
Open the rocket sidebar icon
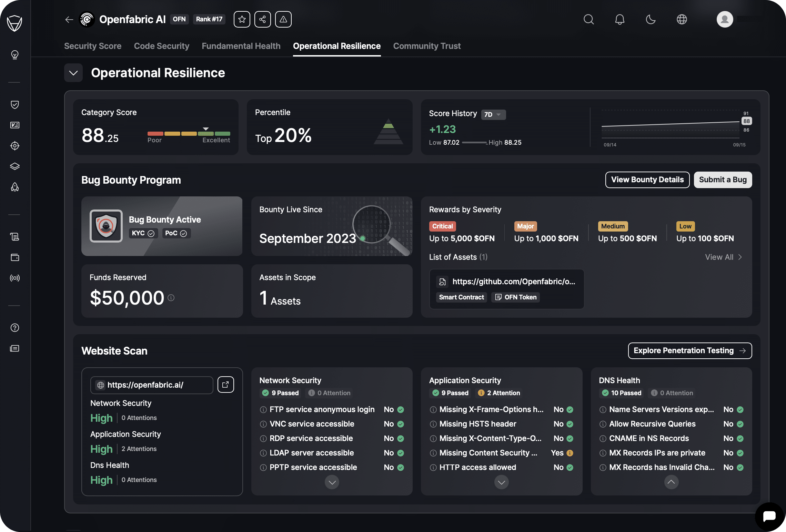15,187
